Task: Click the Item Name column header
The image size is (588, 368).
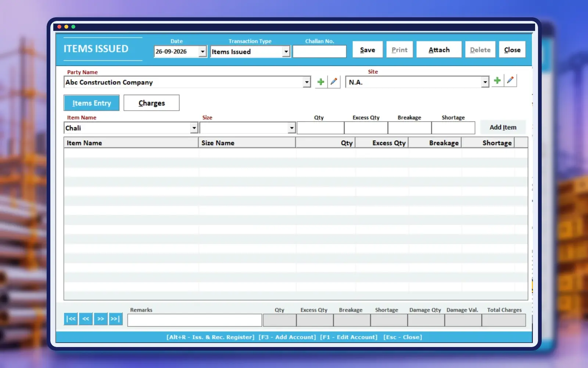Action: tap(131, 143)
